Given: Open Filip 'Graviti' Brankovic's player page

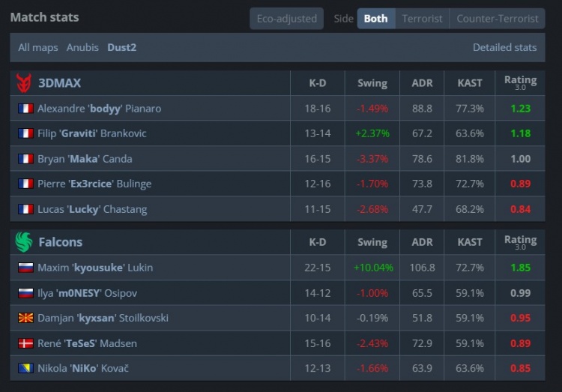Looking at the screenshot, I should coord(91,133).
